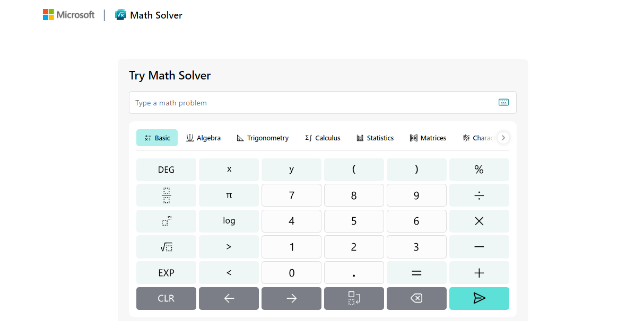
Task: Click the backspace delete icon
Action: 416,298
